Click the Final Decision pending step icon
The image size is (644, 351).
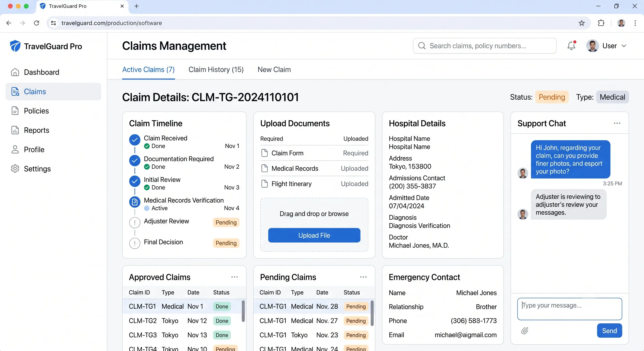click(134, 243)
